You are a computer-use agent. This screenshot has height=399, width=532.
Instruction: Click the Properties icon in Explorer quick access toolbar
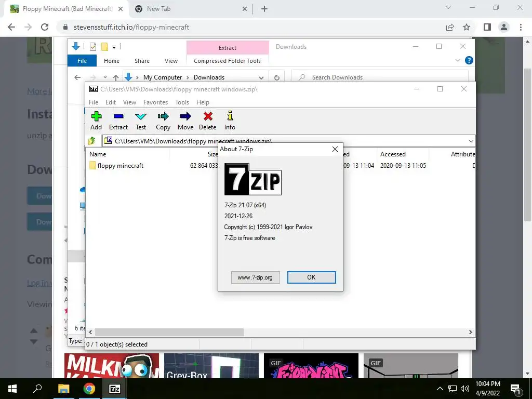(92, 47)
